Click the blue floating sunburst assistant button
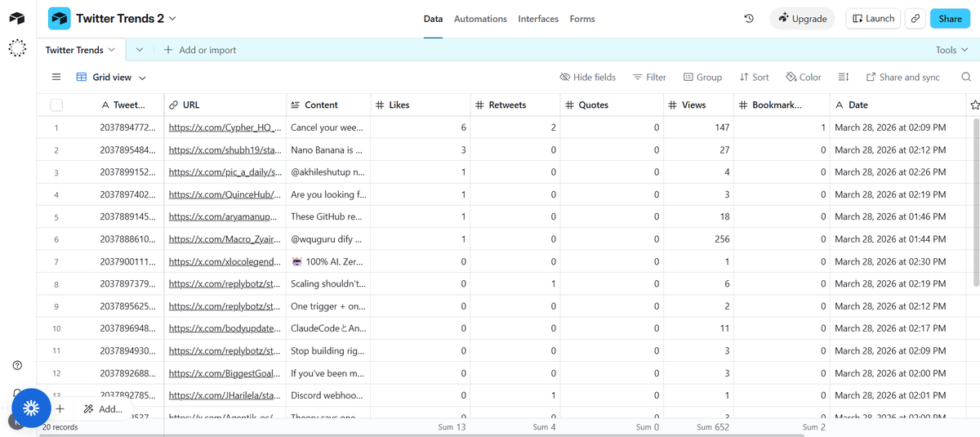Image resolution: width=980 pixels, height=437 pixels. [31, 408]
